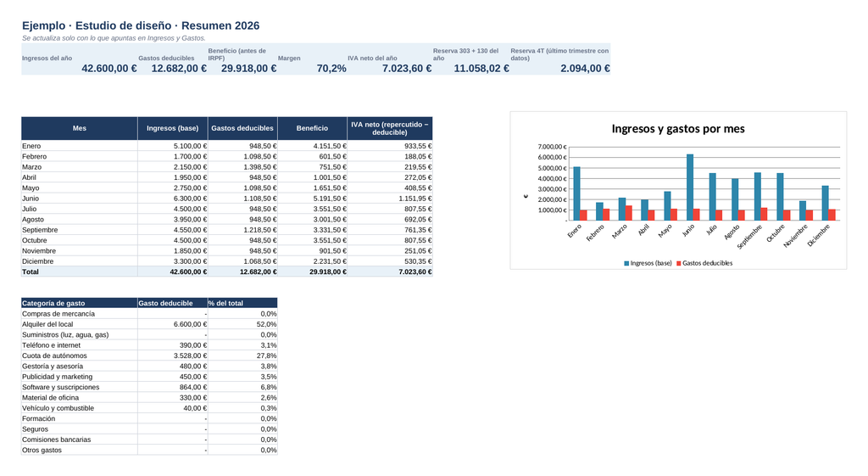Click the 'Ingresos del año' value 42.600,00 €
Viewport: 868px width, 476px height.
point(109,68)
